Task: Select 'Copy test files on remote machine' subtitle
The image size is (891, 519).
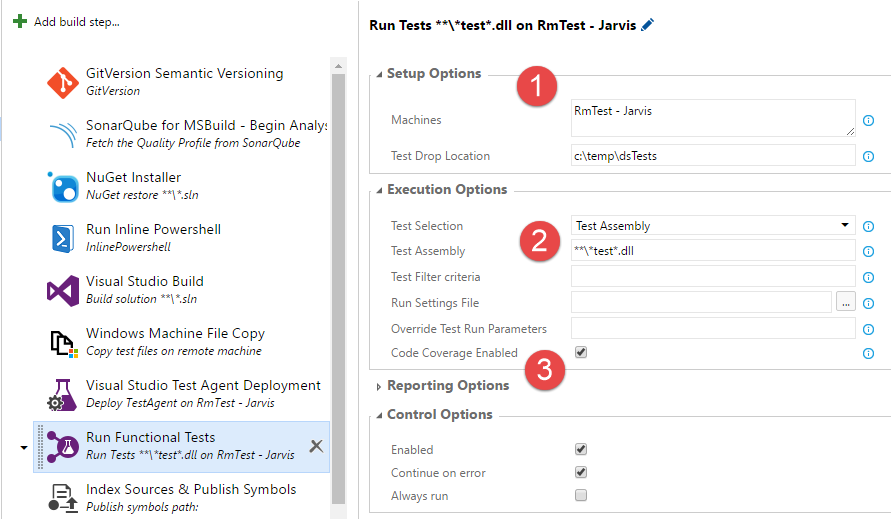Action: (174, 351)
